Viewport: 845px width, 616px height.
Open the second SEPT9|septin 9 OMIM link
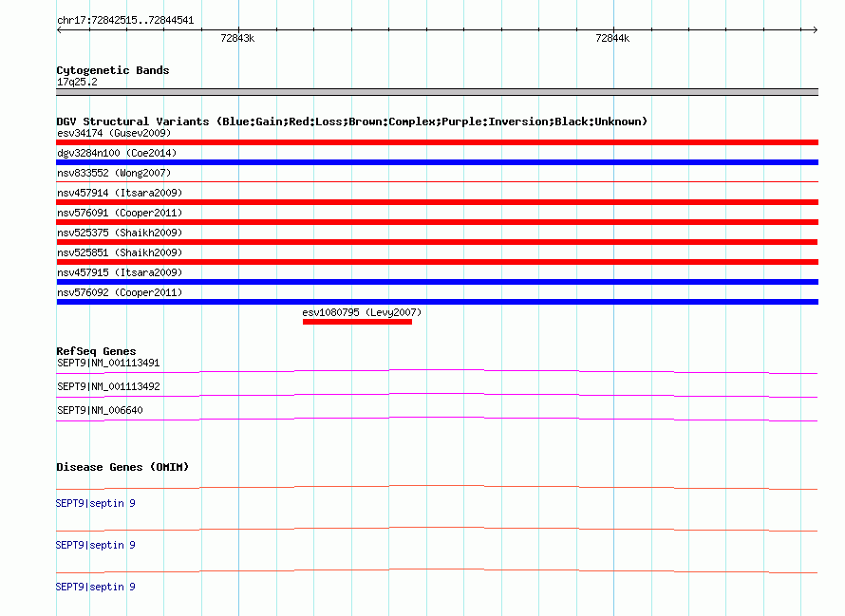(95, 545)
